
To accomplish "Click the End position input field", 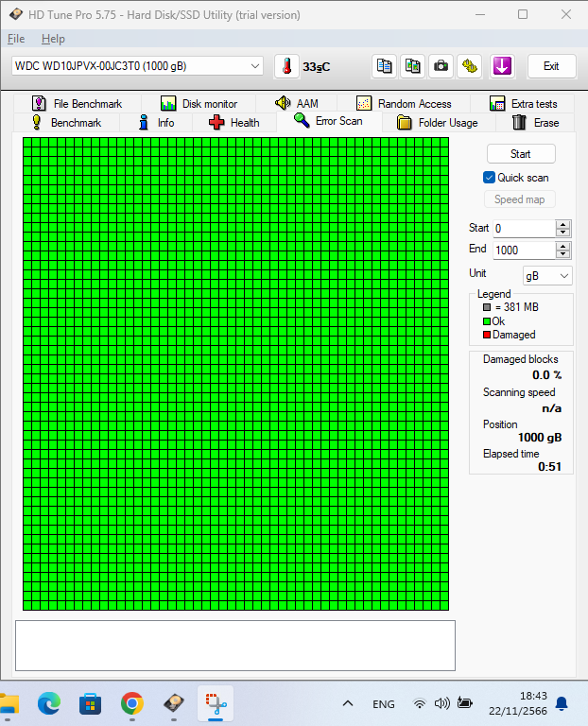I will (x=524, y=251).
